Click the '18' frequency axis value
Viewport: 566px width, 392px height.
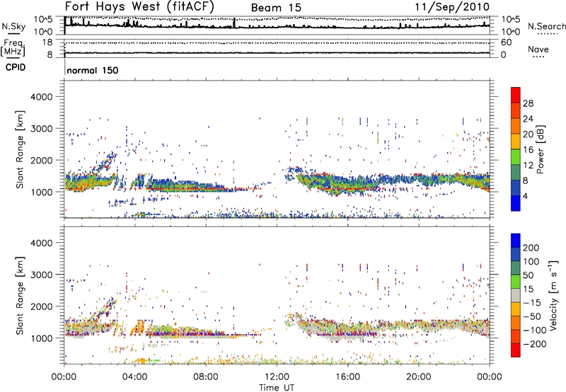click(47, 42)
